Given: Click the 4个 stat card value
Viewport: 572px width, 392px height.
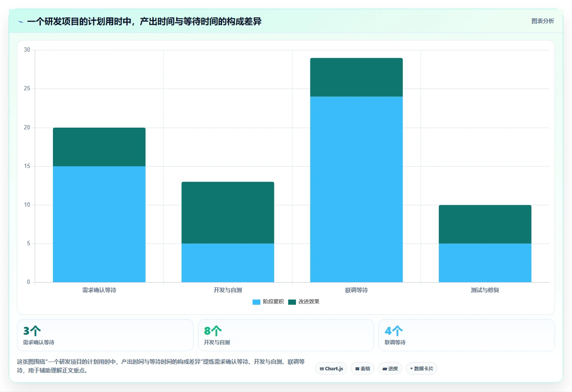Looking at the screenshot, I should point(394,331).
